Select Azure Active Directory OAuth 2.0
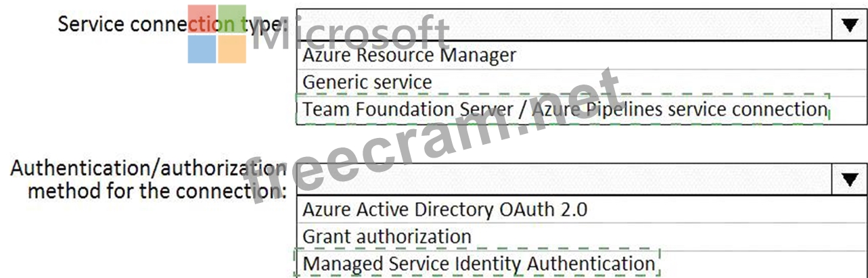This screenshot has height=278, width=868. coord(444,209)
